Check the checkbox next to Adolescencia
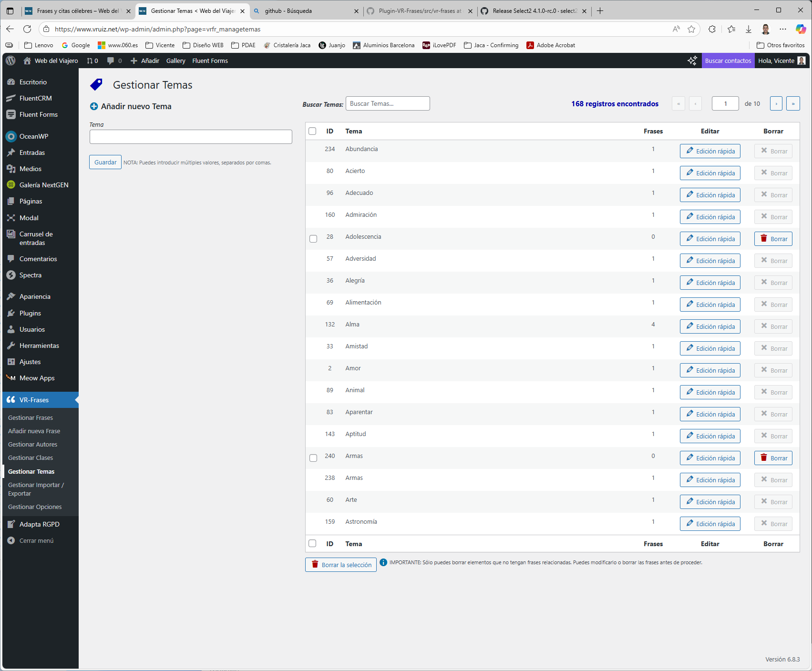Viewport: 812px width, 671px height. click(x=313, y=239)
